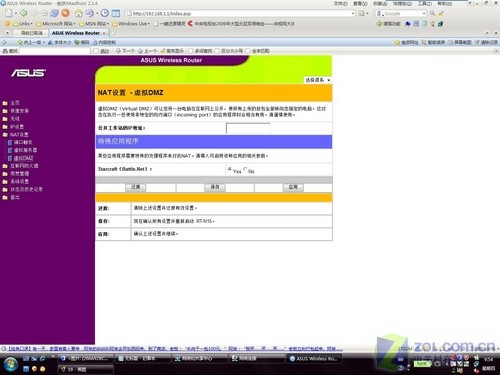
Task: Open the Home page icon
Action: [78, 13]
